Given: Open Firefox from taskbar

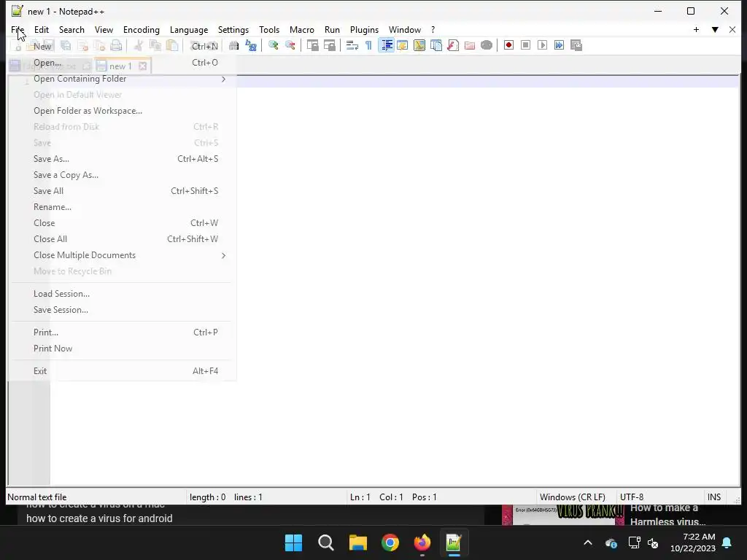Looking at the screenshot, I should pyautogui.click(x=422, y=542).
